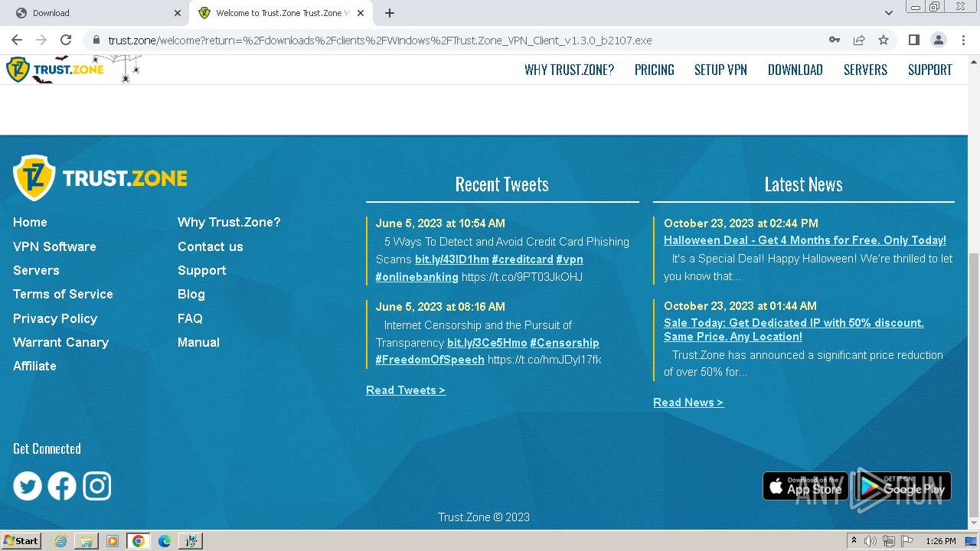Follow the bit.ly/43lD1hm tweet link

click(x=452, y=259)
